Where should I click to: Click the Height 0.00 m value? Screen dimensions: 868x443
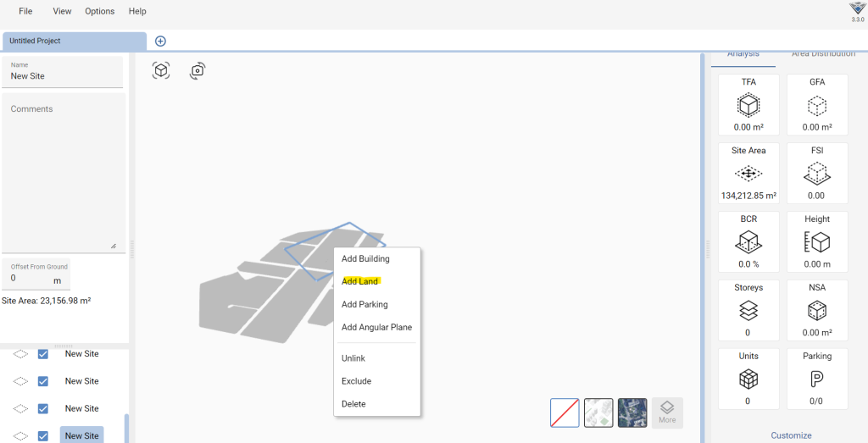tap(817, 264)
